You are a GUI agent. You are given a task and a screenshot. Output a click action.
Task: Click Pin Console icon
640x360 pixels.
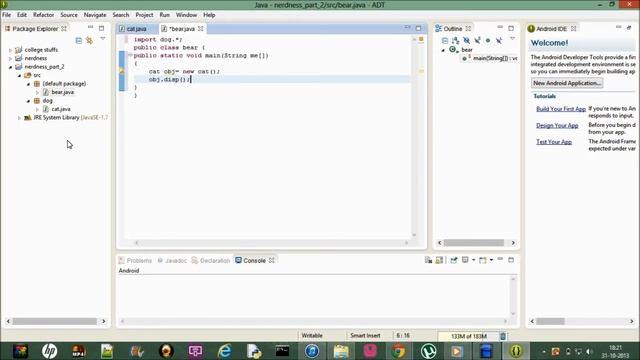[x=453, y=260]
